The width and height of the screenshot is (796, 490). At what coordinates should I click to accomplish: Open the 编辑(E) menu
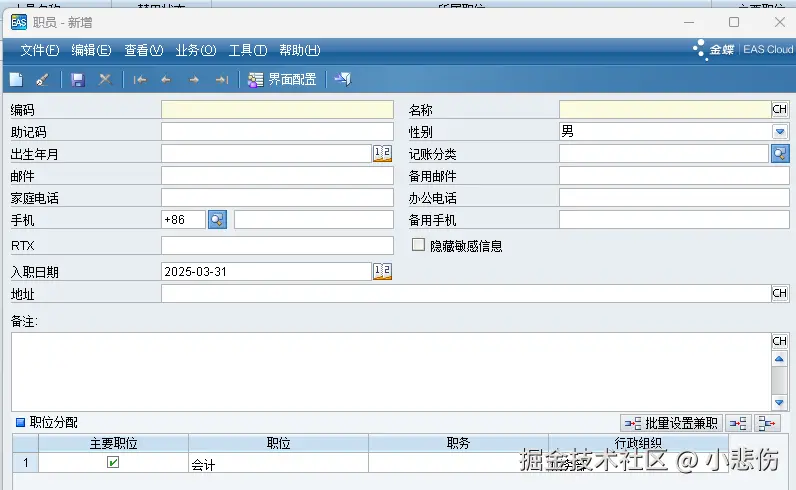[x=91, y=50]
